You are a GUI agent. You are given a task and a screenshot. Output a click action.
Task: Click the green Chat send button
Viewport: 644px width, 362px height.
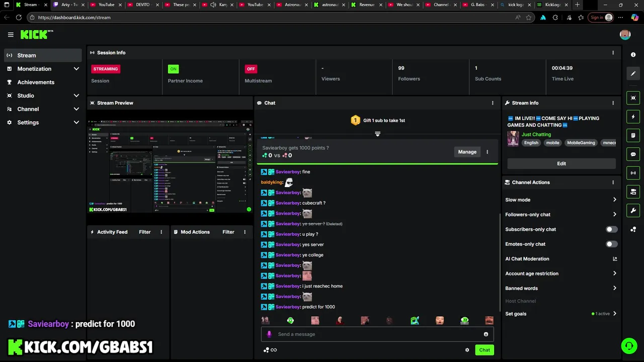(485, 350)
